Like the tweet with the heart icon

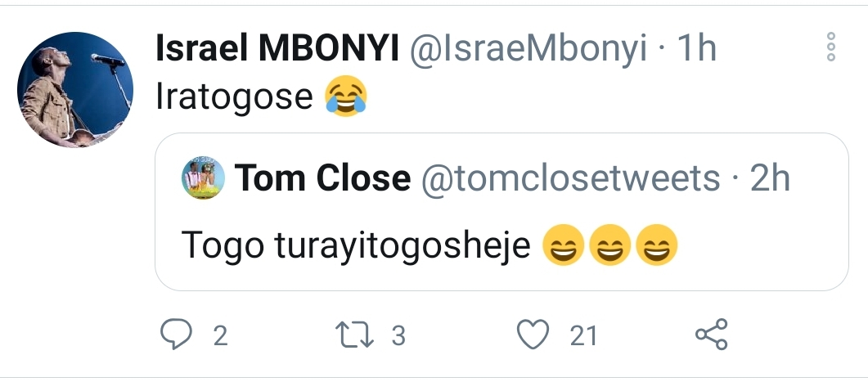coord(534,335)
